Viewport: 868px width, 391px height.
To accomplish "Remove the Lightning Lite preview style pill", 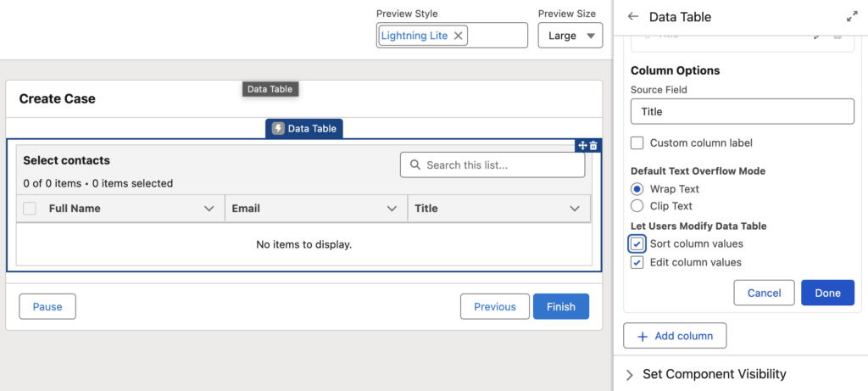I will click(x=459, y=36).
